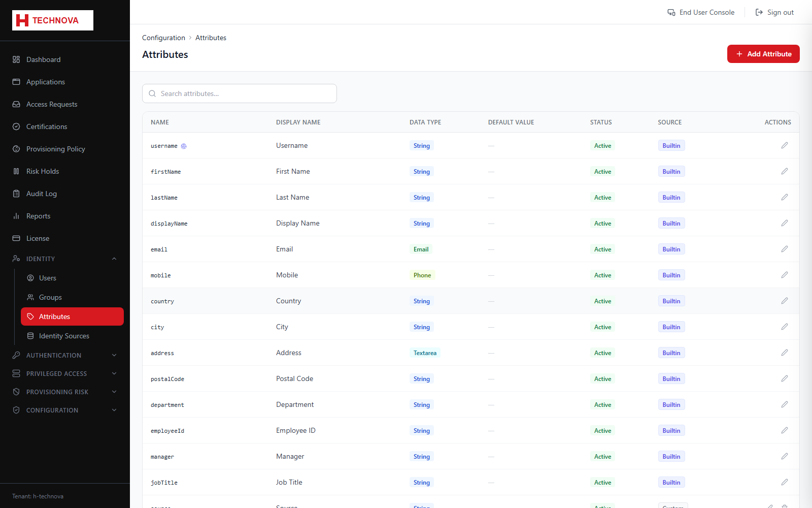Image resolution: width=812 pixels, height=508 pixels.
Task: Open the License page
Action: tap(65, 238)
